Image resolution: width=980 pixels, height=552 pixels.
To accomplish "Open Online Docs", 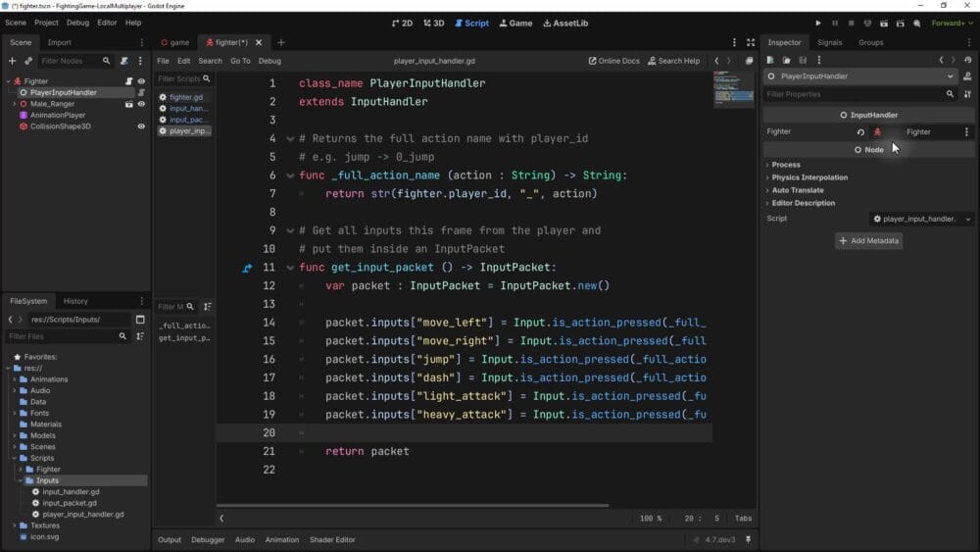I will (613, 61).
